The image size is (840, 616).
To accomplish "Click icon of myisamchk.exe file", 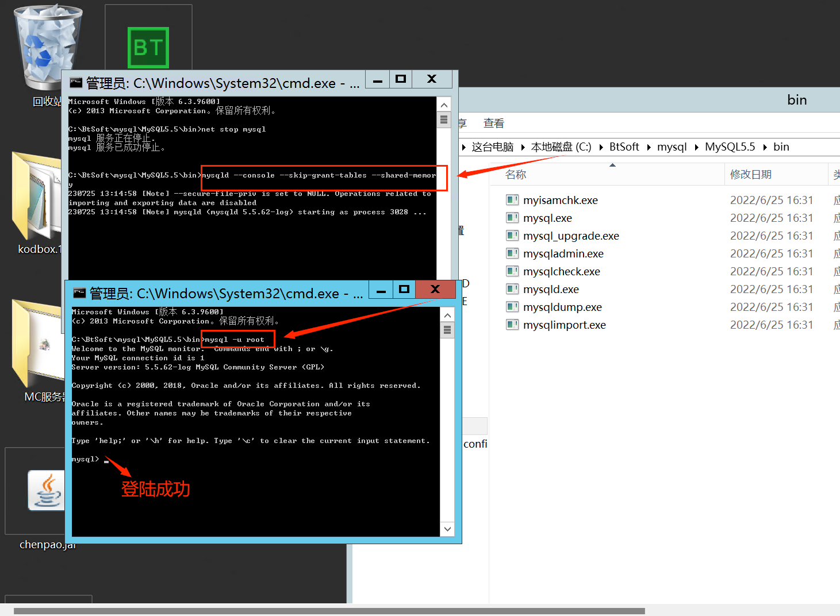I will (512, 200).
